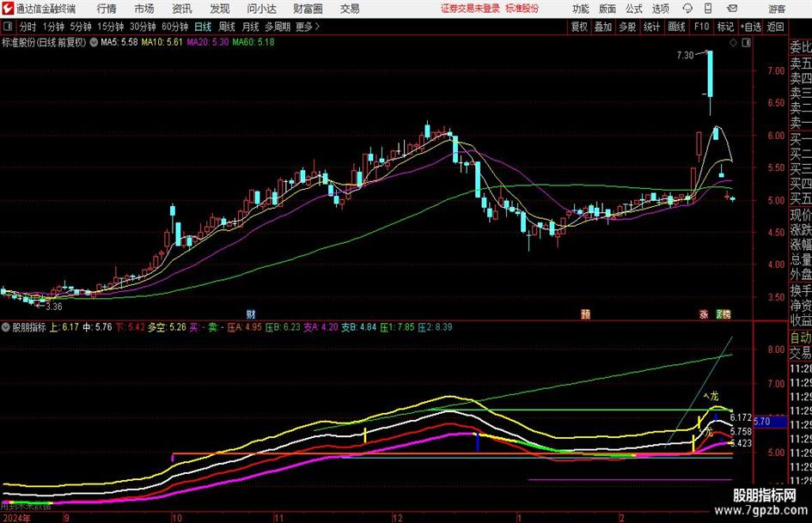Toggle the left panel icon beside 分时
Image resolution: width=812 pixels, height=523 pixels.
pyautogui.click(x=9, y=27)
